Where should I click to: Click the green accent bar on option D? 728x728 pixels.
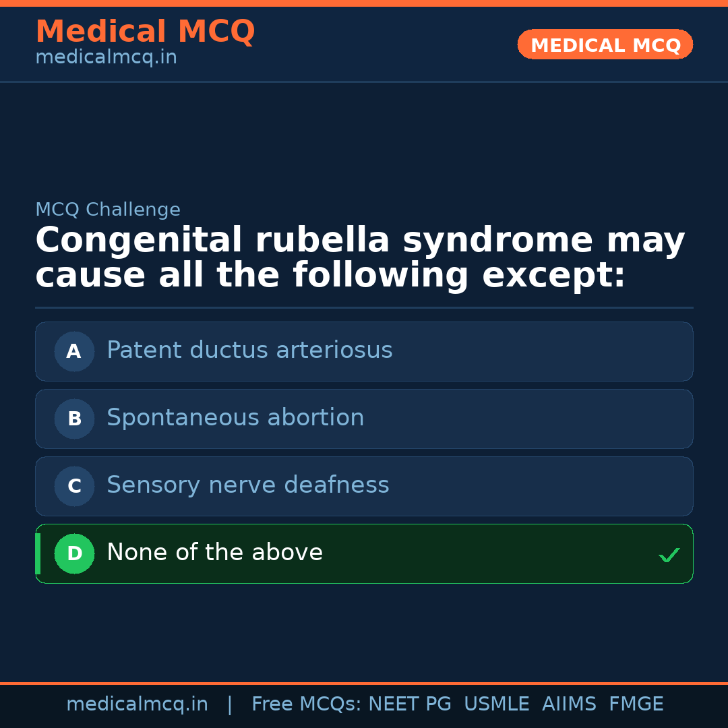(38, 553)
